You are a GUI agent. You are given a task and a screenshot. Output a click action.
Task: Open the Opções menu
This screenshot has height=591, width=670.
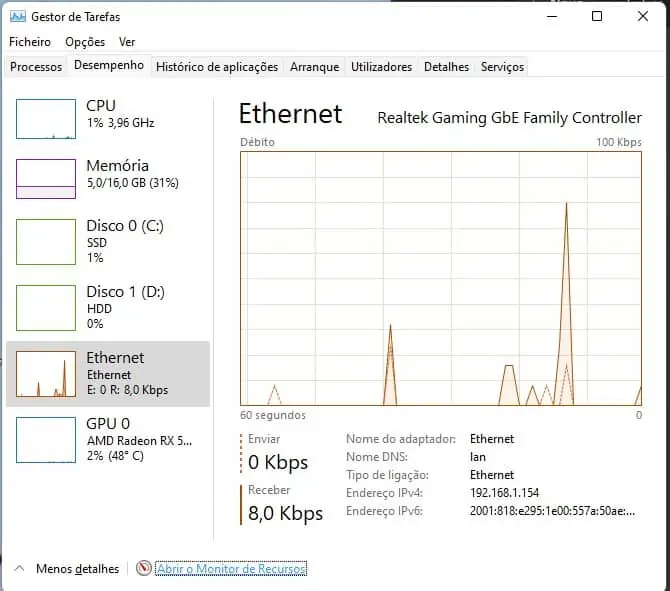(x=85, y=42)
